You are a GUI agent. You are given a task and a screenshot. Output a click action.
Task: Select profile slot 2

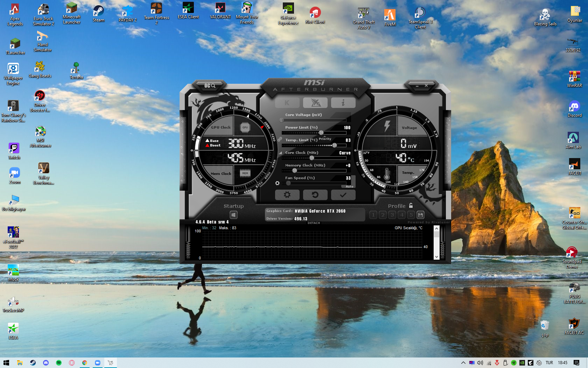pyautogui.click(x=383, y=215)
